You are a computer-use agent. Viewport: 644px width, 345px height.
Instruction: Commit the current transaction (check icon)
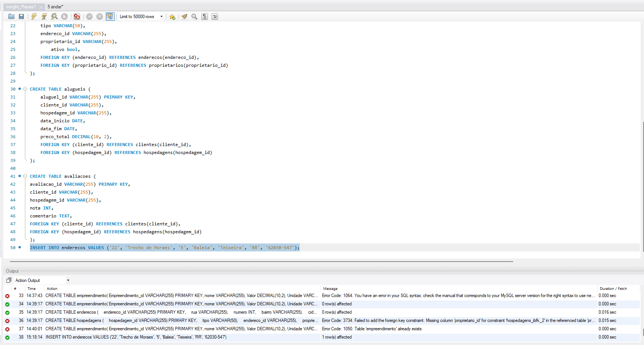point(90,17)
